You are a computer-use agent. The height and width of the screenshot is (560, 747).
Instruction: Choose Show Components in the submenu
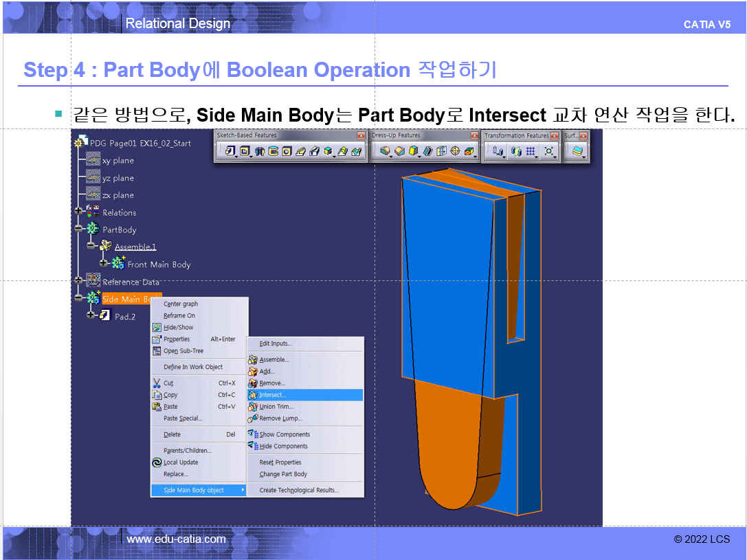pyautogui.click(x=285, y=434)
